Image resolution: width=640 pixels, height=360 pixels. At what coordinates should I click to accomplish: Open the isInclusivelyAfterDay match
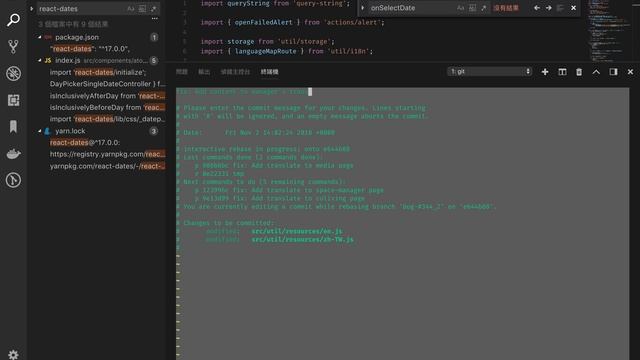point(107,96)
